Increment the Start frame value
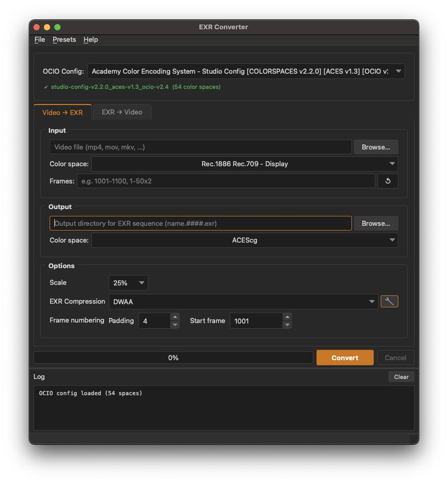448x483 pixels. (x=287, y=317)
